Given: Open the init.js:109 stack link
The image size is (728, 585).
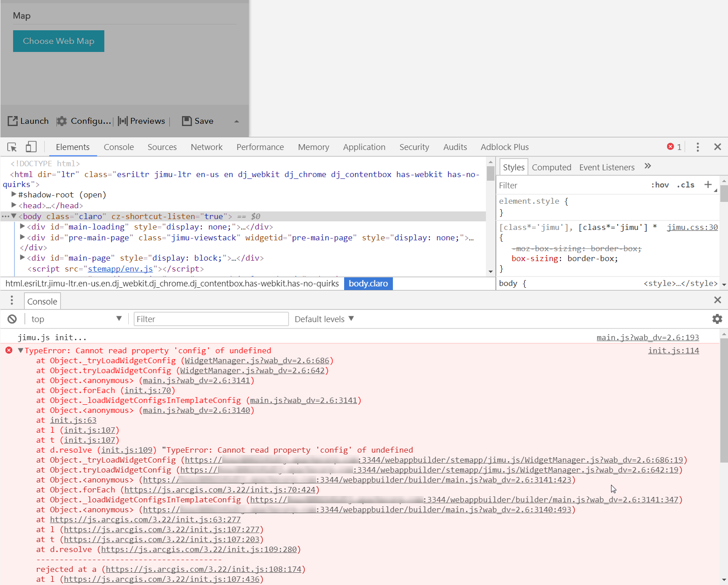Looking at the screenshot, I should tap(126, 450).
